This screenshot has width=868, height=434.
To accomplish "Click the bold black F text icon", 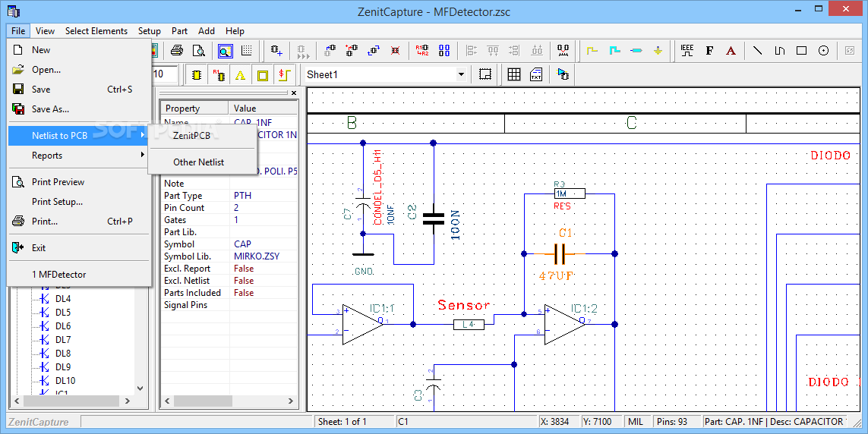I will pyautogui.click(x=709, y=51).
